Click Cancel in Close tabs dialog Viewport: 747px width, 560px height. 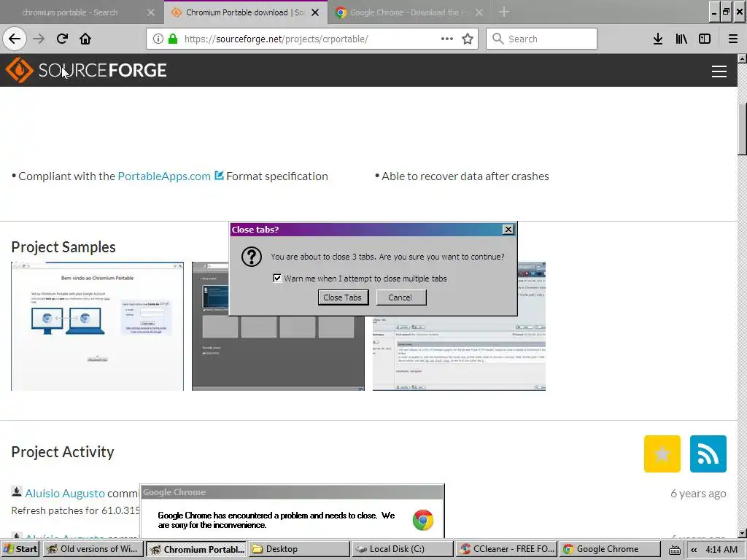pyautogui.click(x=401, y=297)
